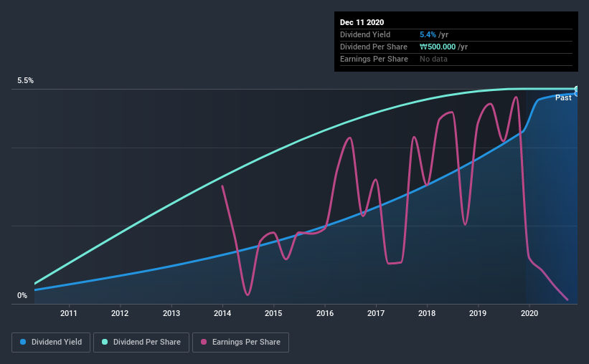Click the No data earnings value
The height and width of the screenshot is (364, 589).
(x=433, y=59)
